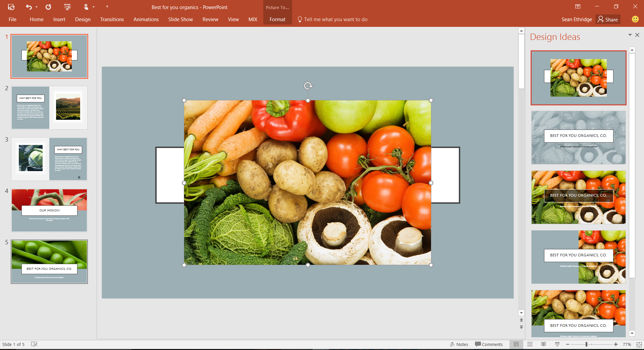Select slide 4 thumbnail Our Mission
Screen dimensions: 644x350
(49, 210)
